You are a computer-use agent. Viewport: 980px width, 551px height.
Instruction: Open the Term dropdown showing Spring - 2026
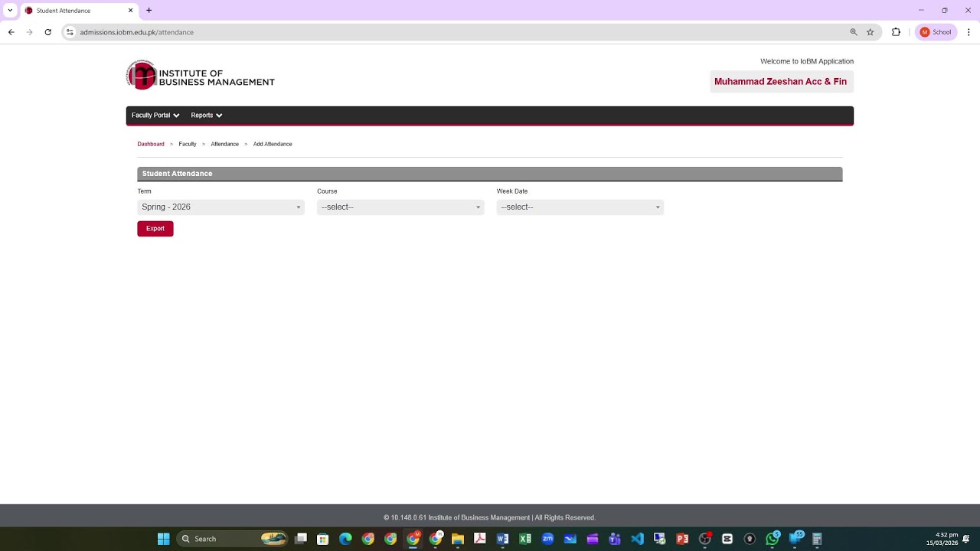[220, 207]
